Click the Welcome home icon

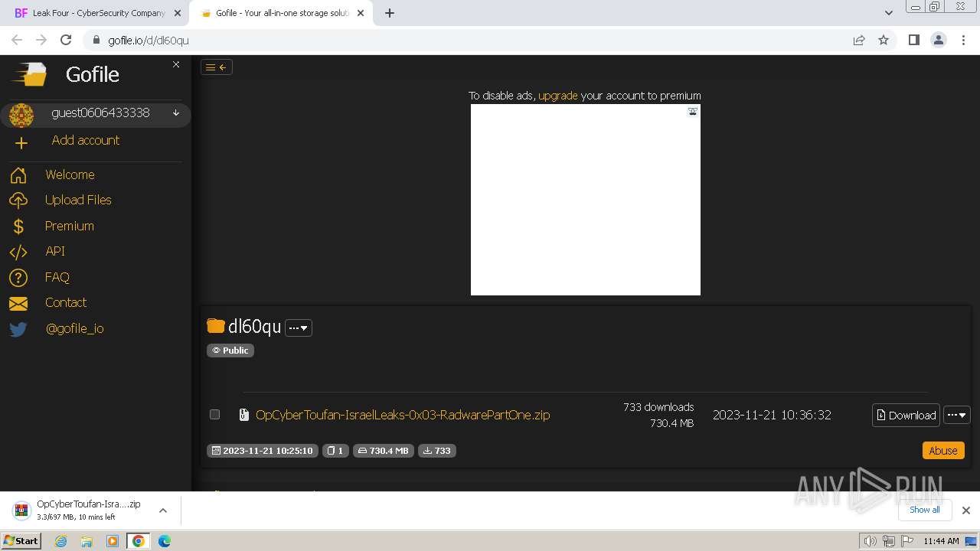tap(18, 175)
